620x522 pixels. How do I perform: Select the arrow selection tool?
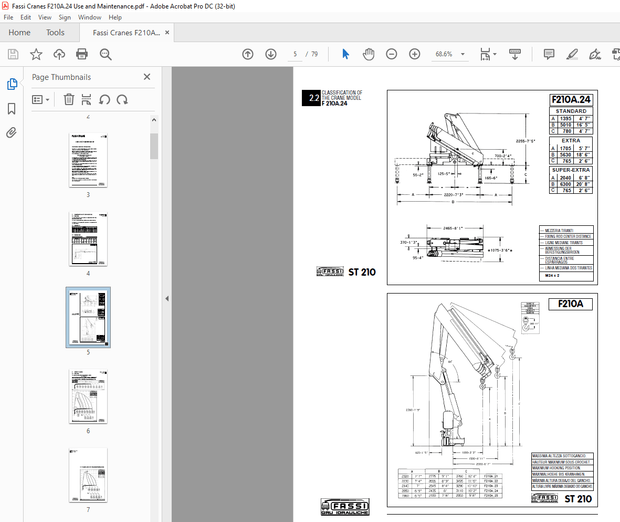346,54
